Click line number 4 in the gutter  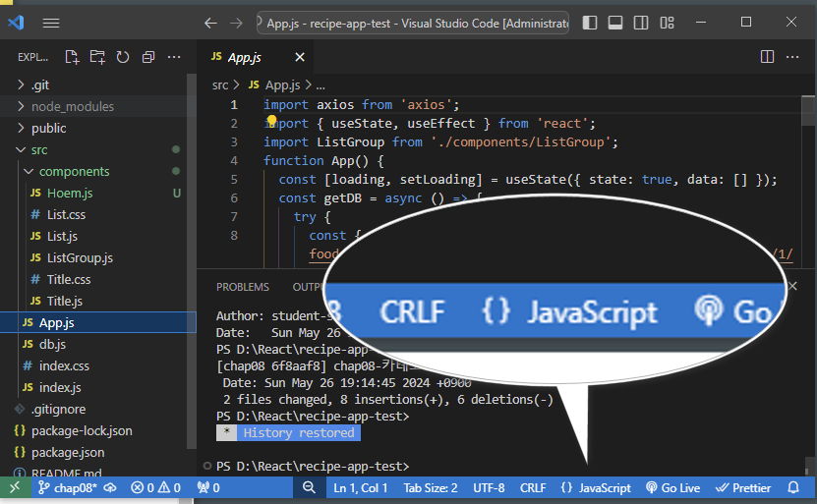[x=234, y=161]
